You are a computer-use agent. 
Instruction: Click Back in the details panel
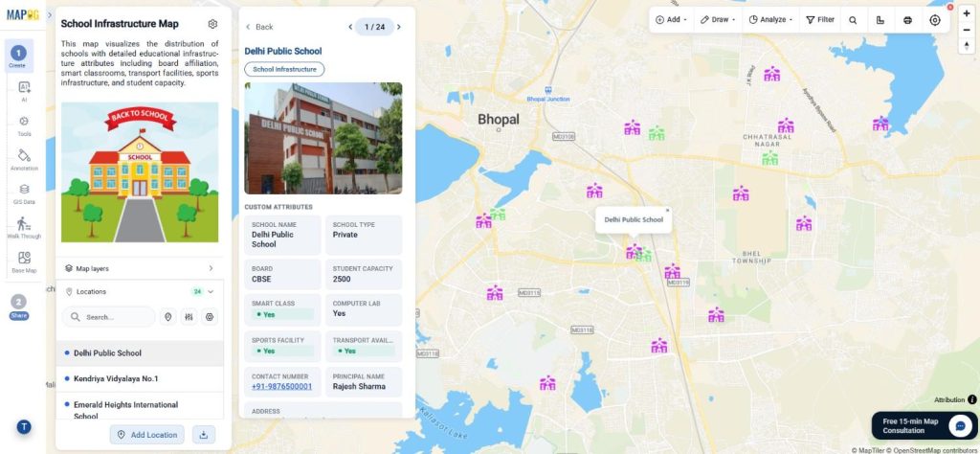coord(259,27)
